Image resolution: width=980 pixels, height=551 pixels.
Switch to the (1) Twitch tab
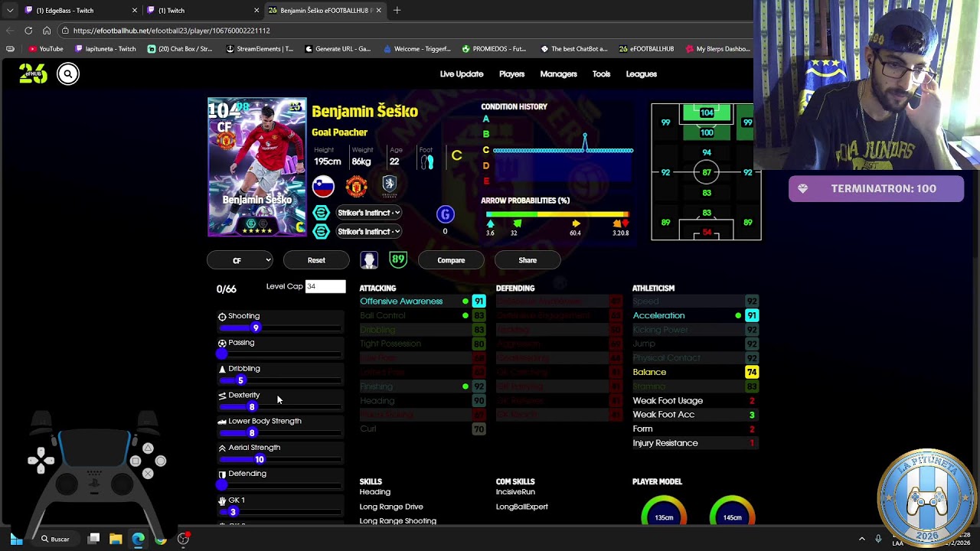click(x=201, y=11)
